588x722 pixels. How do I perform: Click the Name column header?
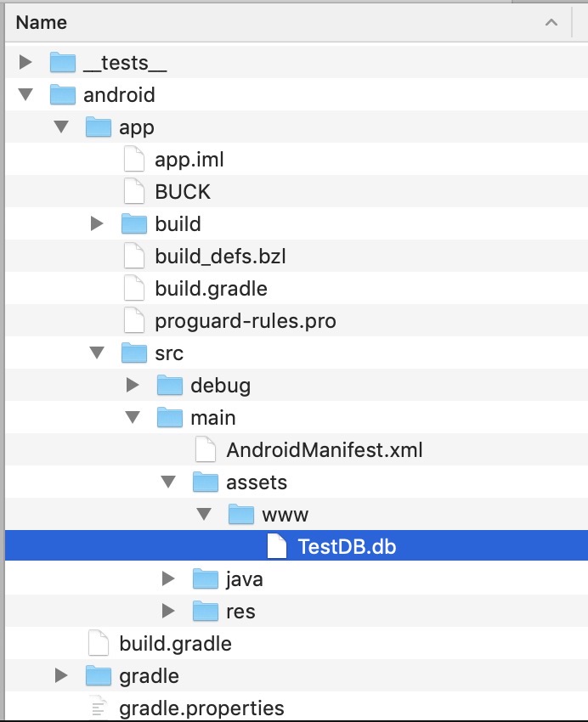(x=288, y=22)
